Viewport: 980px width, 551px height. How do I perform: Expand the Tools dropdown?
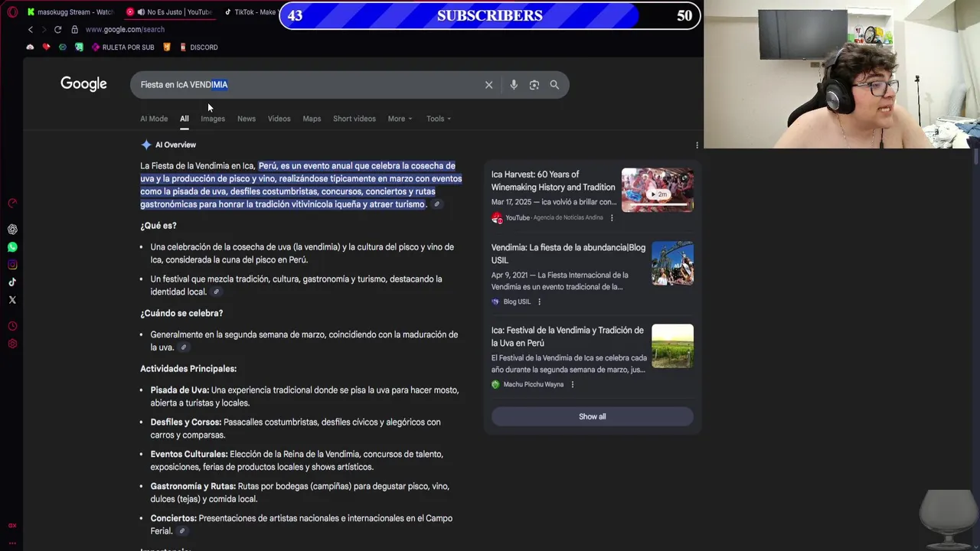point(439,119)
